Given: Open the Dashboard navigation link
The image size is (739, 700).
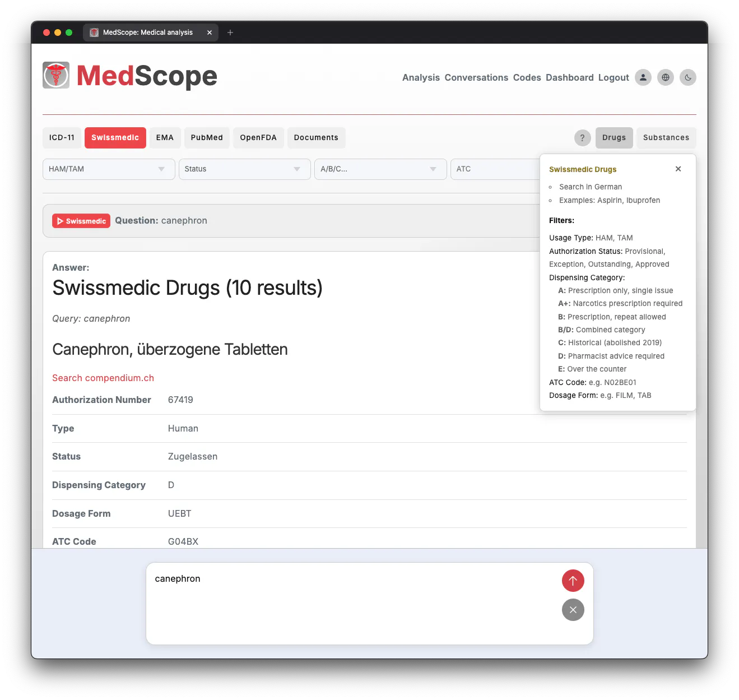Looking at the screenshot, I should pos(570,78).
